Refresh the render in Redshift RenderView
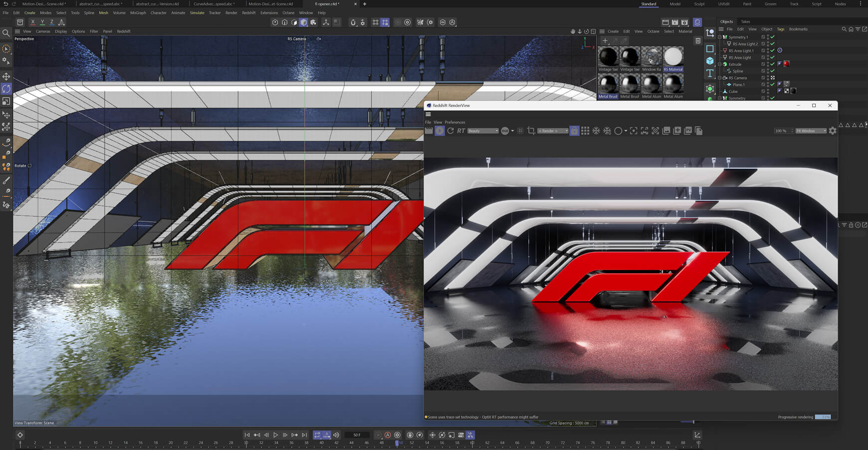Viewport: 868px width, 450px height. point(450,131)
